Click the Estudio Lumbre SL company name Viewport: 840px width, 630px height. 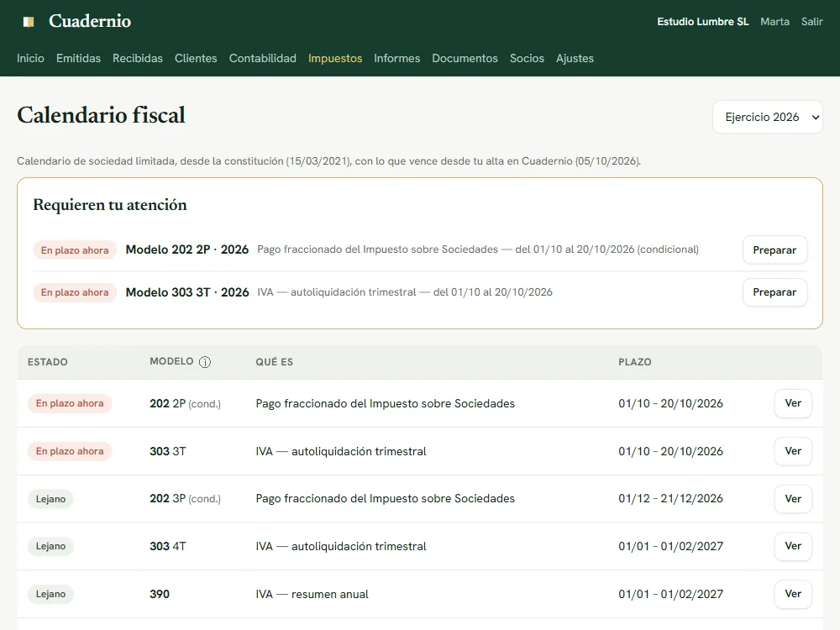703,22
